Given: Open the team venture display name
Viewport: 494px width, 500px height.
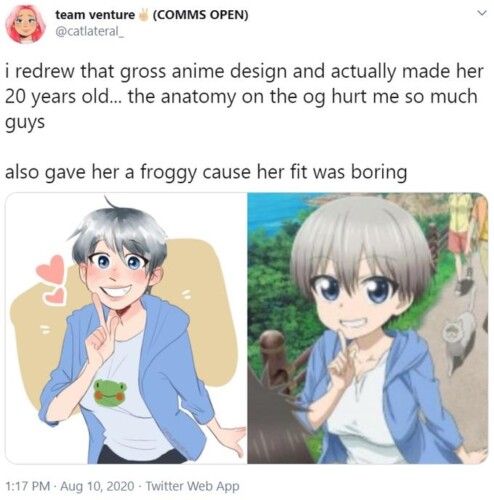Looking at the screenshot, I should [x=95, y=15].
